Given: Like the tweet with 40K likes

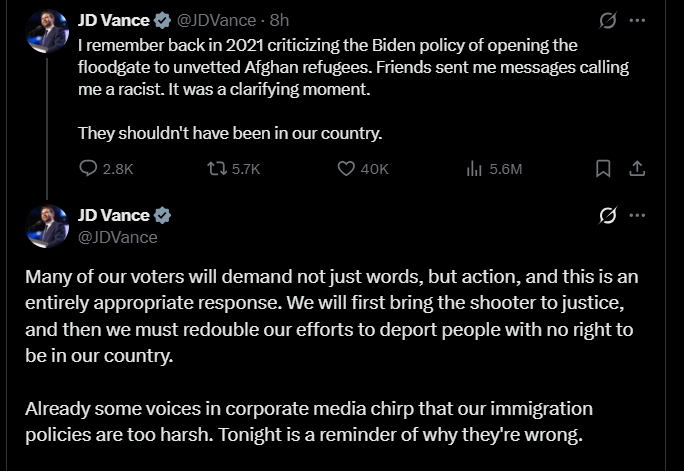Looking at the screenshot, I should pos(346,169).
